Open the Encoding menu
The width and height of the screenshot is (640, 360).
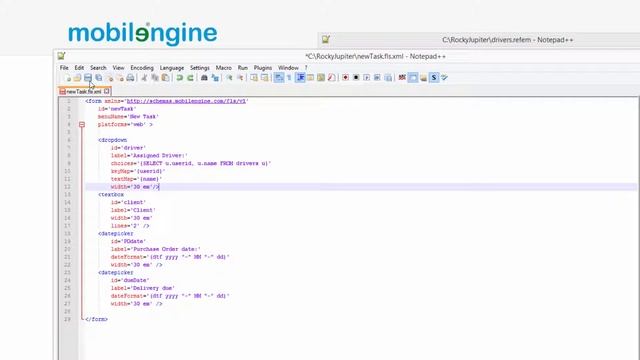point(142,68)
